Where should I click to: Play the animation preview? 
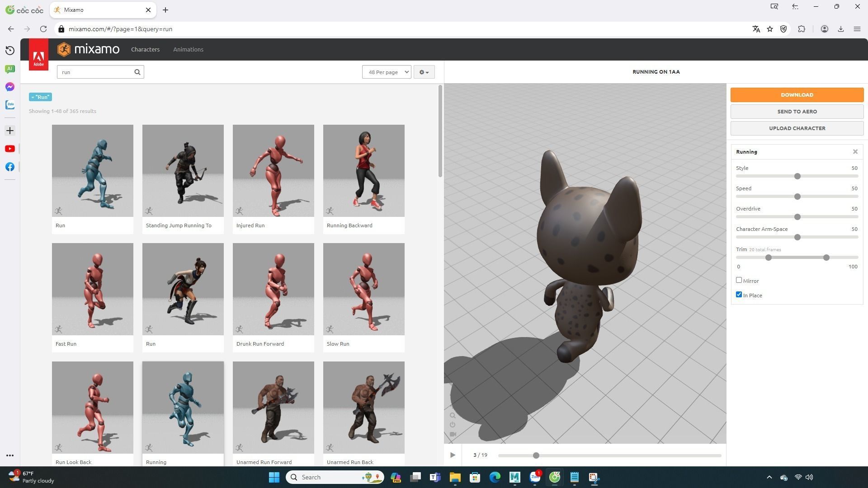(x=453, y=455)
